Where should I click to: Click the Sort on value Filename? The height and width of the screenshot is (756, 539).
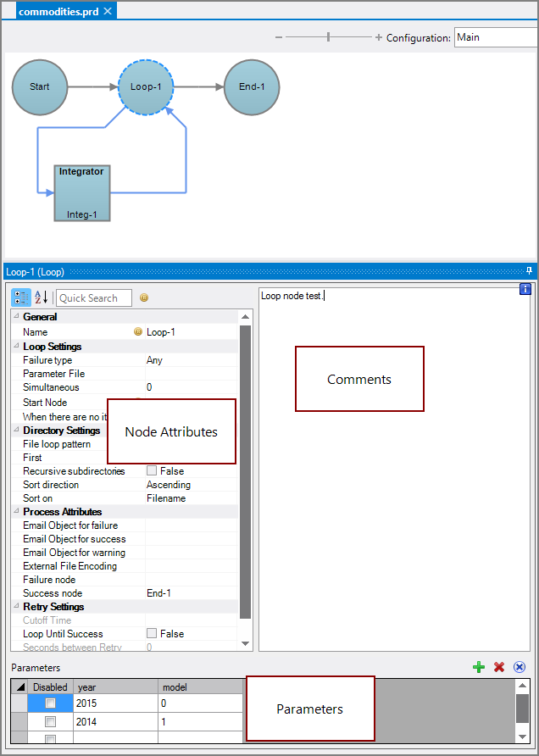166,498
